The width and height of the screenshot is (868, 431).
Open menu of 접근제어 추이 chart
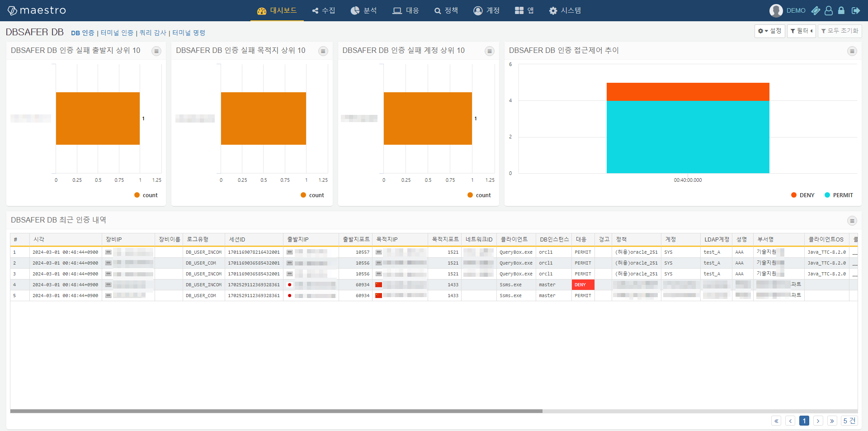tap(852, 51)
